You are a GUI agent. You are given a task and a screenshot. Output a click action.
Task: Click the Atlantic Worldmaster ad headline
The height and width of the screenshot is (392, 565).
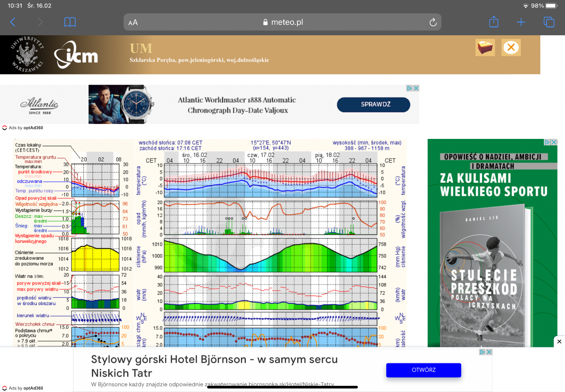237,105
